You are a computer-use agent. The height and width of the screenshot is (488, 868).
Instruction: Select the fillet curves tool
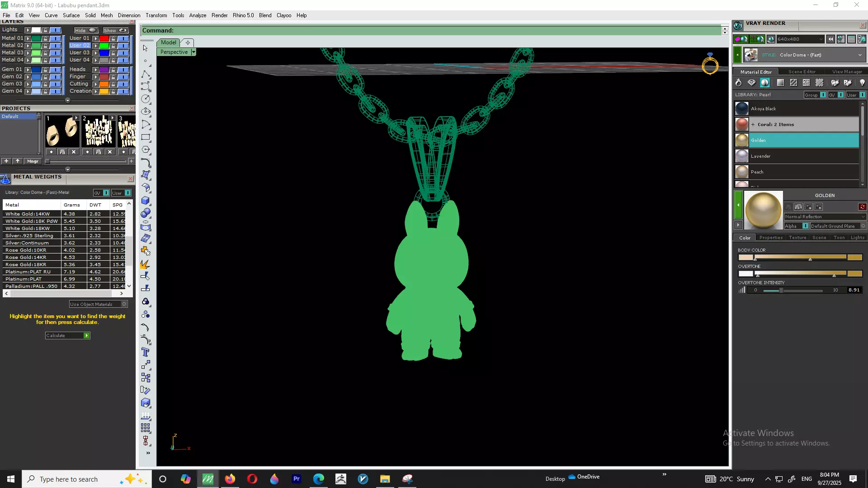(x=146, y=162)
